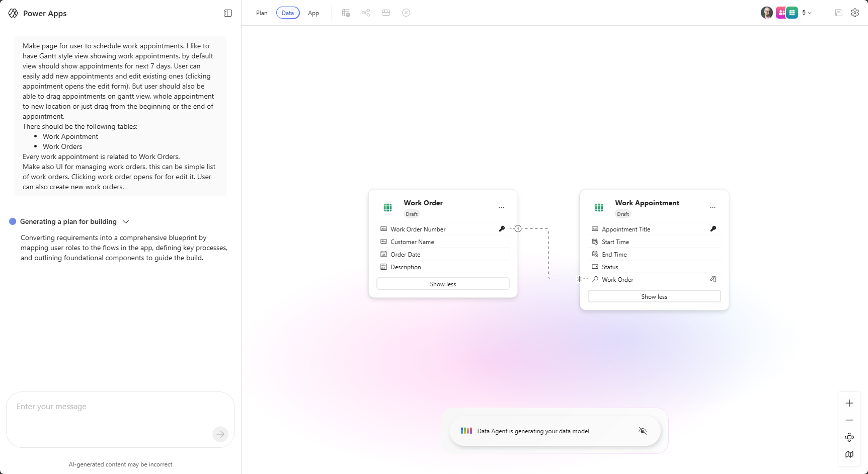
Task: Toggle the minimap view
Action: tap(849, 454)
